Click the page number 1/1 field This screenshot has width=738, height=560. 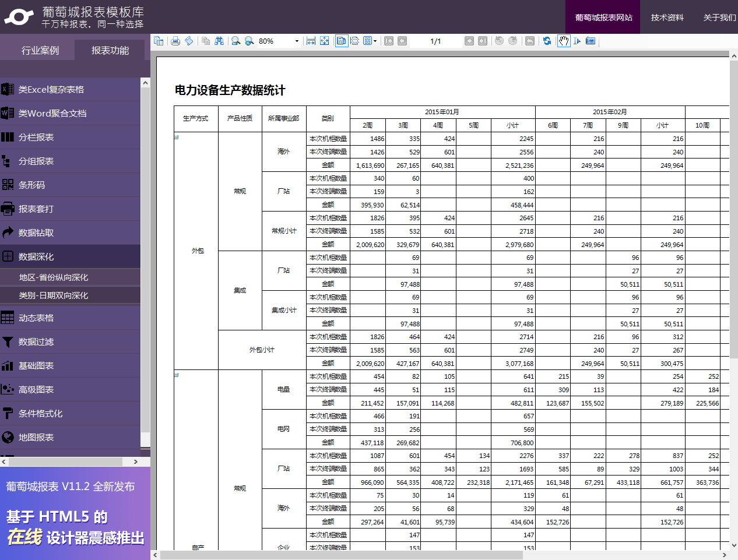(x=435, y=41)
